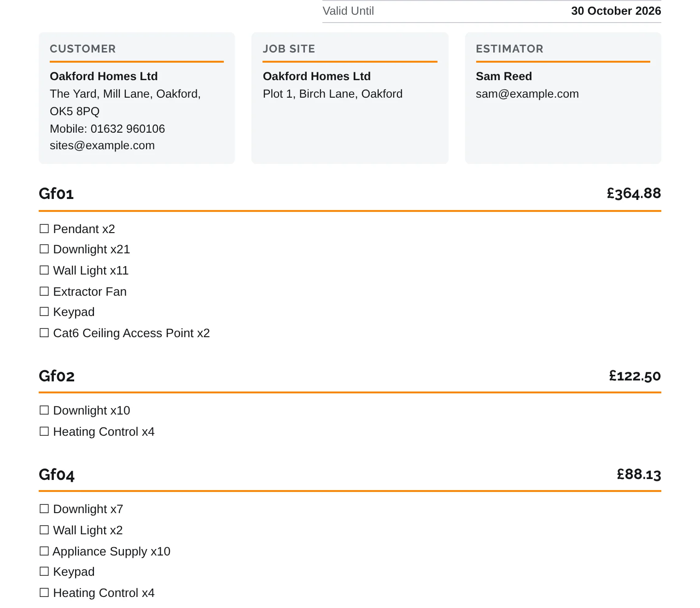The image size is (700, 608).
Task: Select "Oakford Homes Ltd" in the Customer card
Action: (104, 76)
